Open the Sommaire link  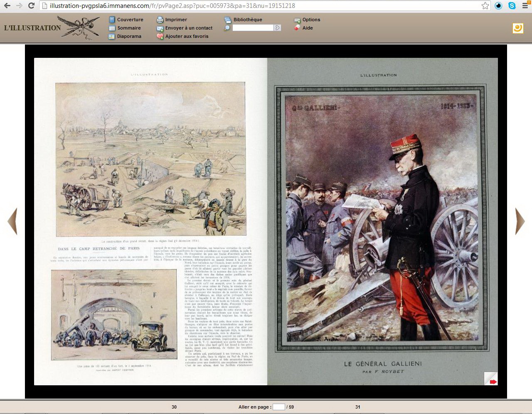(x=129, y=28)
